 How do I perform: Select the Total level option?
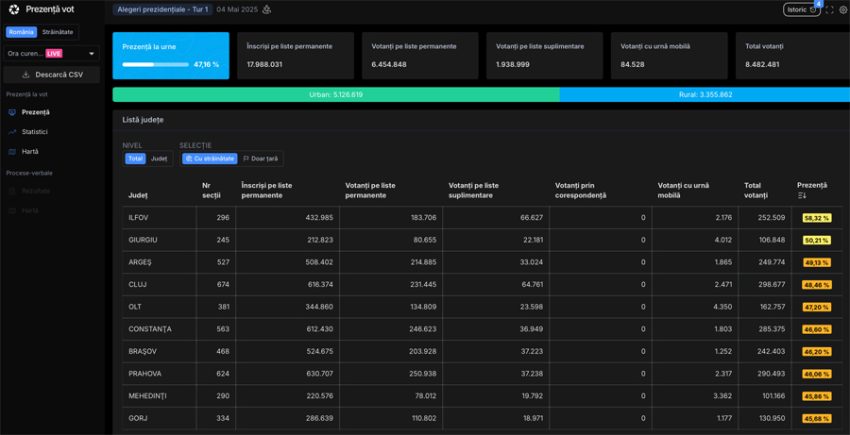[135, 158]
